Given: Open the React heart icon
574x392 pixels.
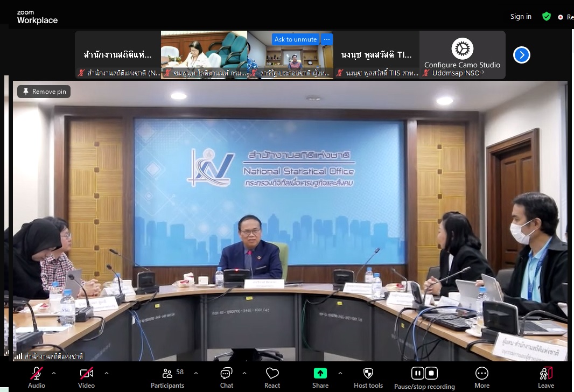Looking at the screenshot, I should [272, 373].
